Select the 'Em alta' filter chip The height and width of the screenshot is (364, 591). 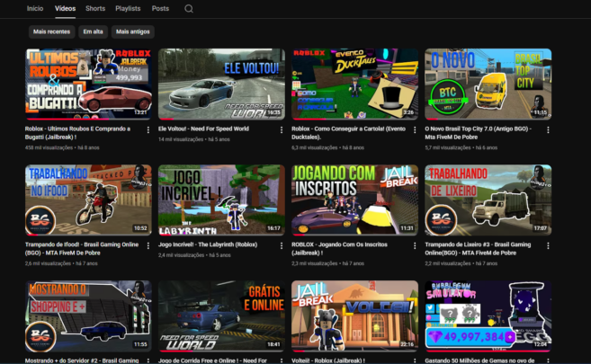pyautogui.click(x=93, y=31)
